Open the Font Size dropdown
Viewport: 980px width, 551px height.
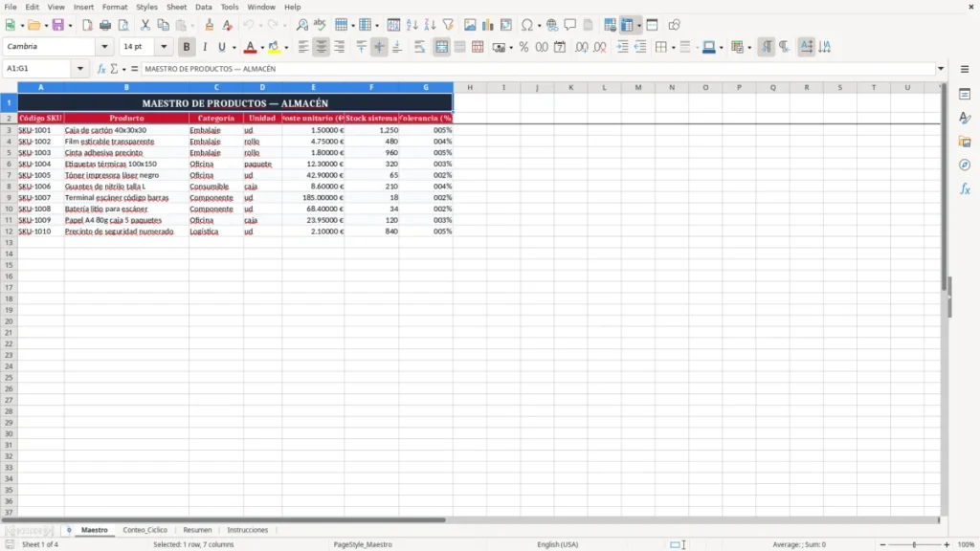click(164, 46)
